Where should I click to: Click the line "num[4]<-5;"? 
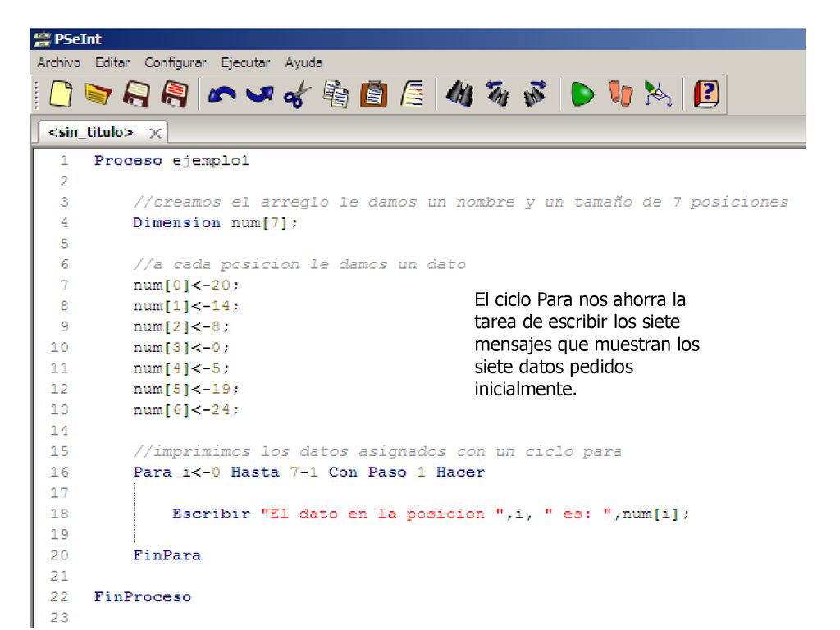[181, 368]
